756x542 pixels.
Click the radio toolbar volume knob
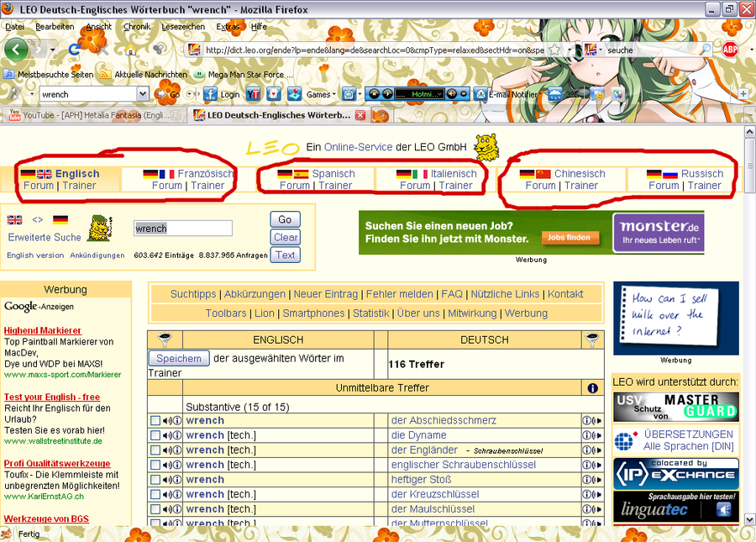click(x=452, y=94)
